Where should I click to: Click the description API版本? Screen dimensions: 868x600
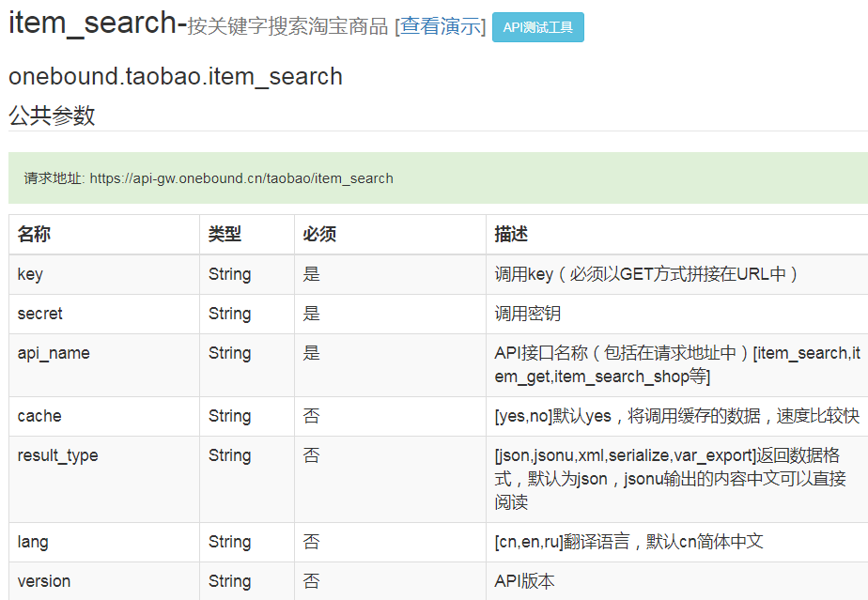tap(524, 582)
